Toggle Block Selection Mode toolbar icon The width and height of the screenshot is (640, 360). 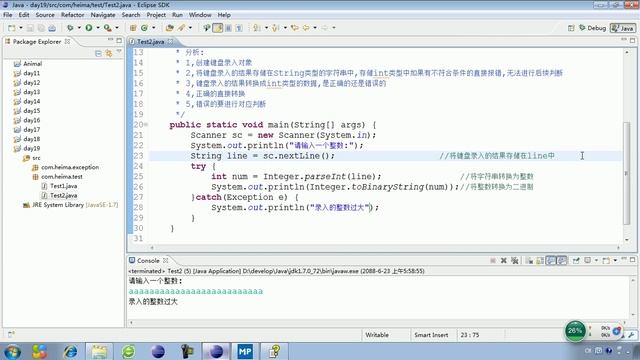coord(228,28)
